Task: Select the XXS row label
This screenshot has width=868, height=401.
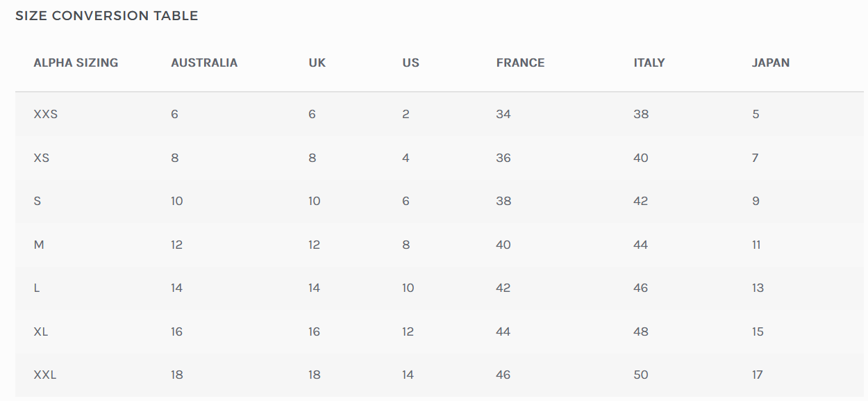Action: click(x=45, y=114)
